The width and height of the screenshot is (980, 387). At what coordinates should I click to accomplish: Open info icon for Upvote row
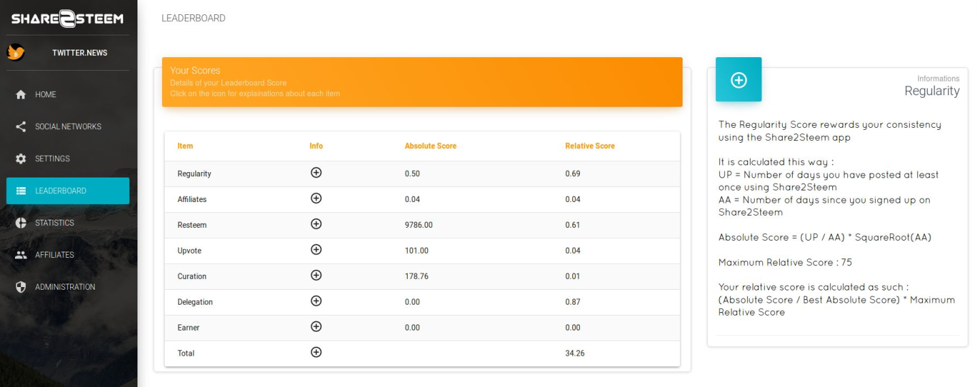[316, 250]
